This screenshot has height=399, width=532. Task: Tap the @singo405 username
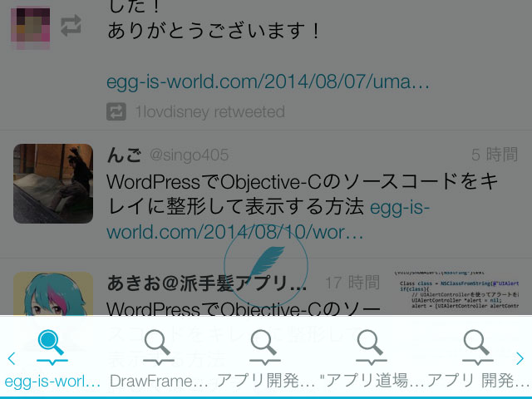(x=190, y=155)
